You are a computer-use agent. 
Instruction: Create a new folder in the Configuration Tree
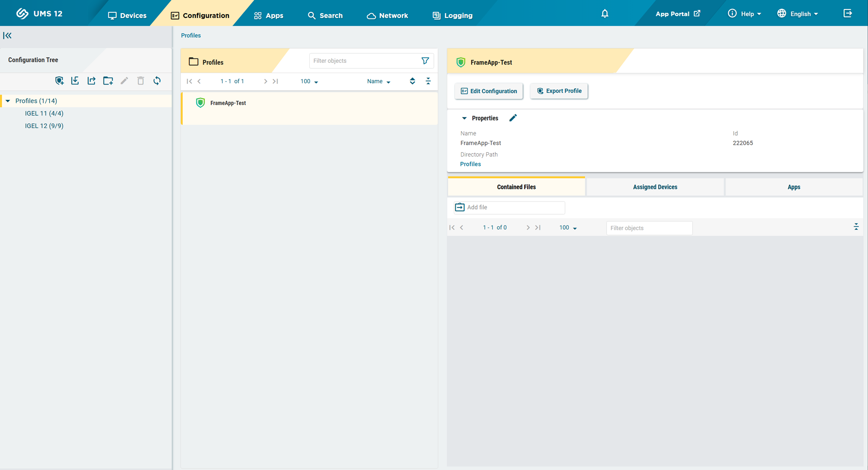[108, 81]
